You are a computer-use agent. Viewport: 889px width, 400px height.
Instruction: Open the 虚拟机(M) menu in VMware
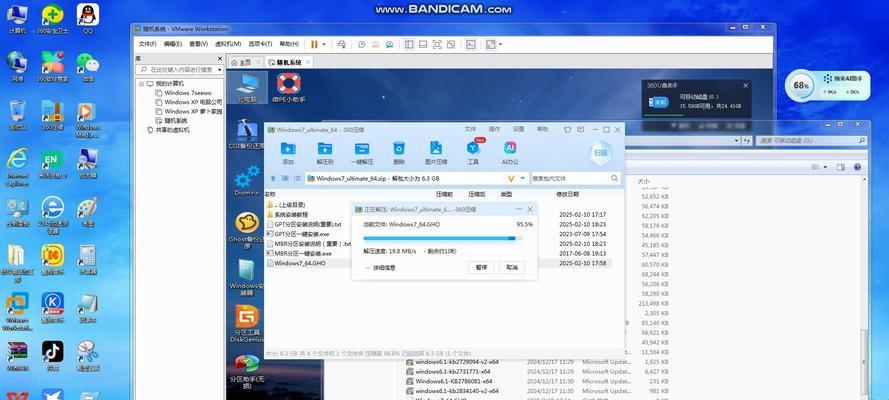pos(228,44)
